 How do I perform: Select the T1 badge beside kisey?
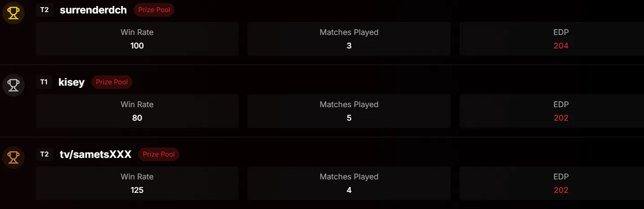tap(44, 82)
